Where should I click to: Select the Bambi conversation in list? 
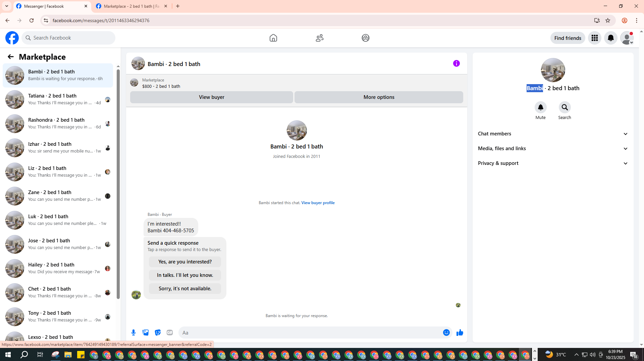coord(58,75)
